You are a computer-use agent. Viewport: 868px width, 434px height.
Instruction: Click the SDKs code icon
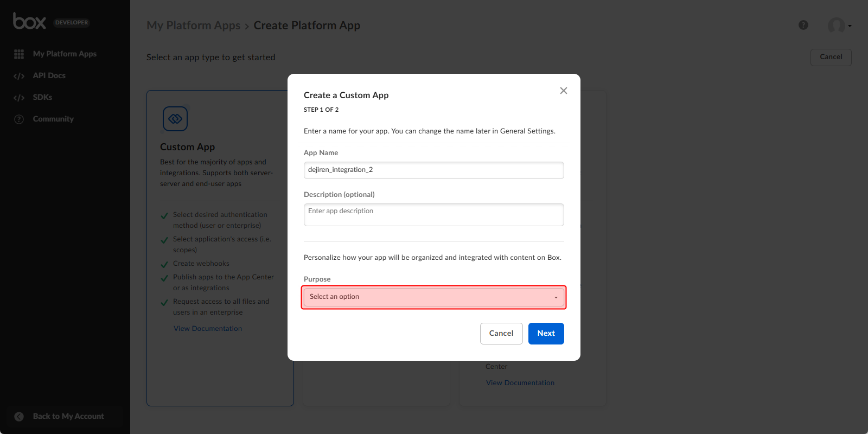[19, 98]
